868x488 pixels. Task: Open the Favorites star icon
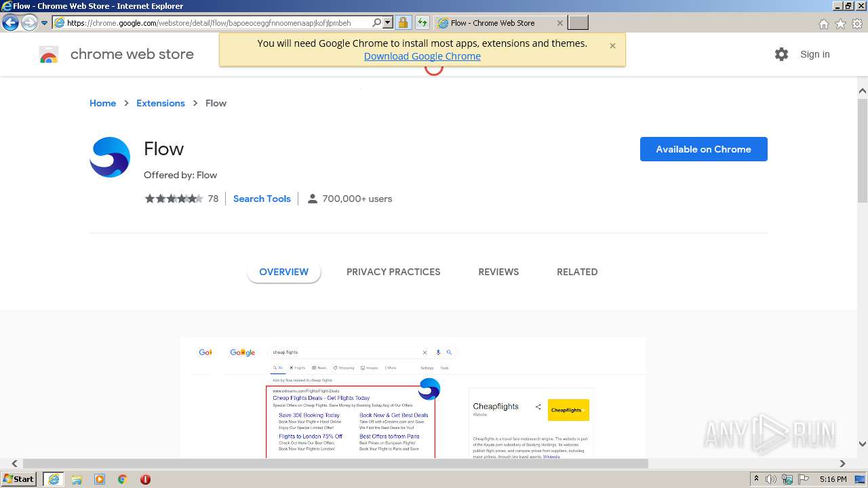[x=840, y=24]
